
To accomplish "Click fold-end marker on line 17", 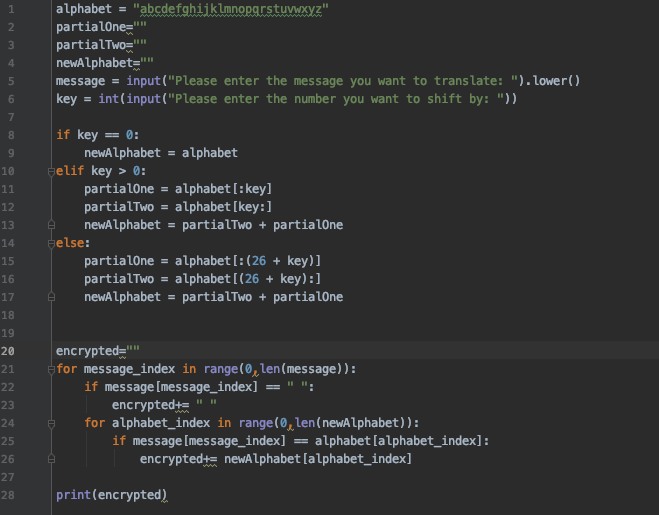I will coord(49,297).
